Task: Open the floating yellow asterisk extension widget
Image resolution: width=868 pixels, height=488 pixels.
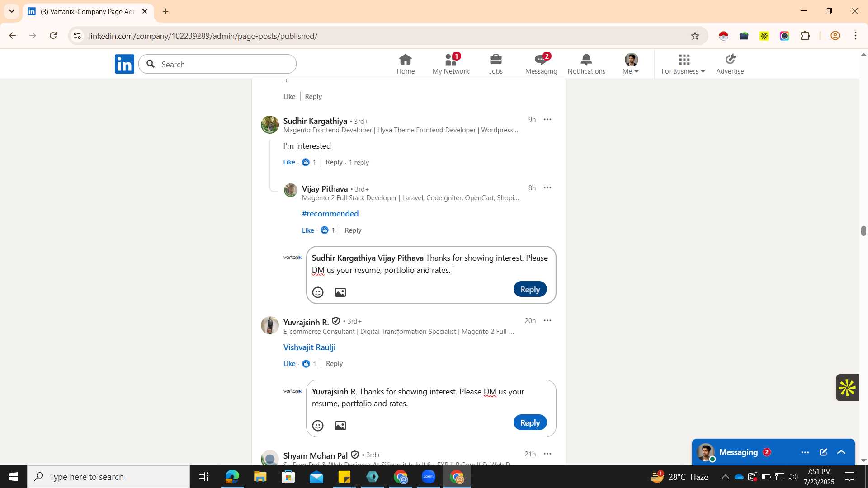Action: (847, 388)
